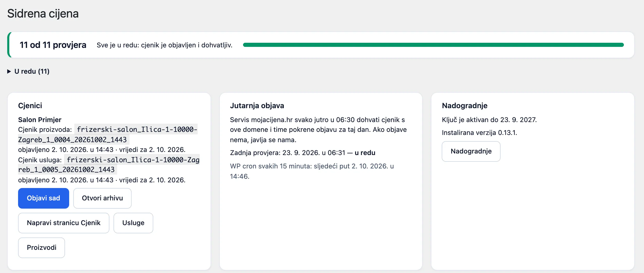Click 'Zadnja provjera: 23. 9. 2026. u 06:31' line
Viewport: 644px width, 273px height.
pyautogui.click(x=303, y=153)
